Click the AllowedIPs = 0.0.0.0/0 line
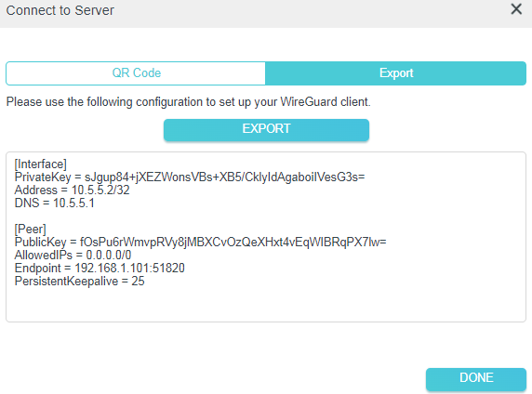 click(x=73, y=255)
